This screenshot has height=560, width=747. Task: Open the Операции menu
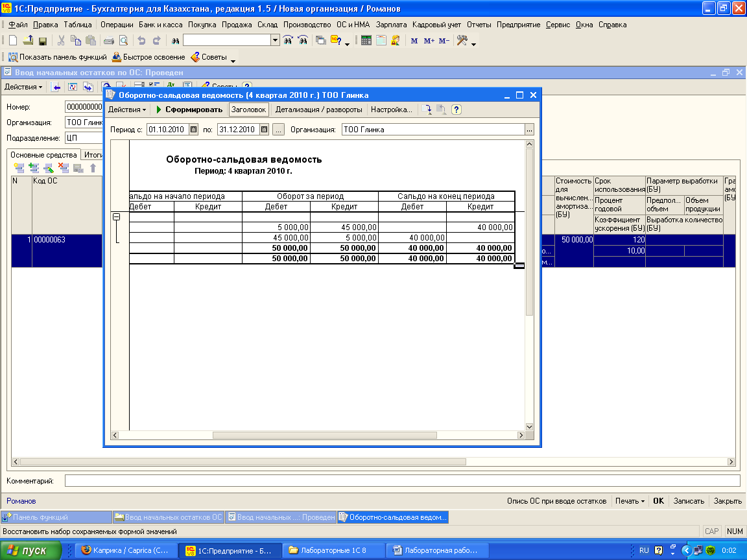pyautogui.click(x=117, y=25)
